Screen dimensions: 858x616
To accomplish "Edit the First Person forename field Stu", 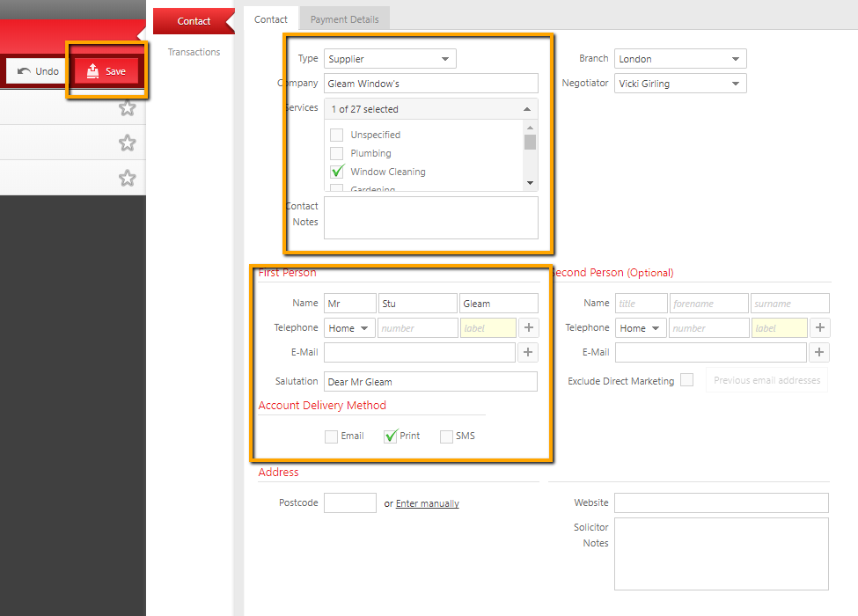I will click(417, 303).
